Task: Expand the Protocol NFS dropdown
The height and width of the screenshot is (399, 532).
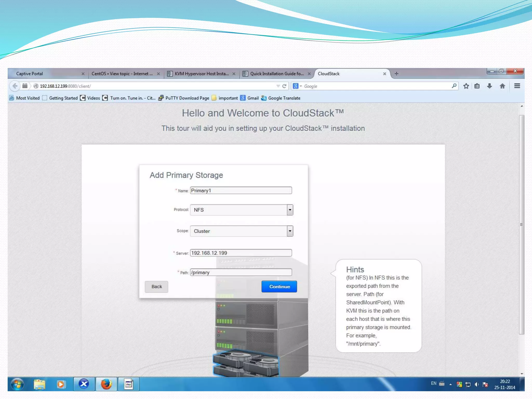Action: [290, 210]
